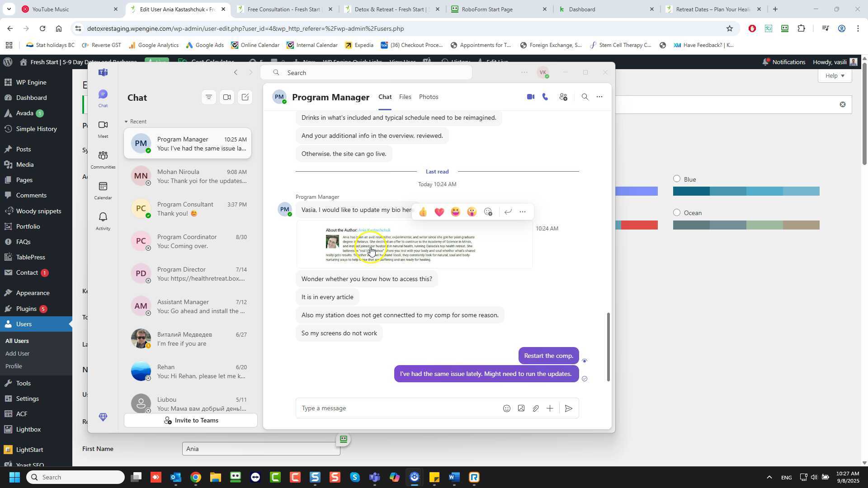Expand the WordPress Help dropdown

pos(835,75)
